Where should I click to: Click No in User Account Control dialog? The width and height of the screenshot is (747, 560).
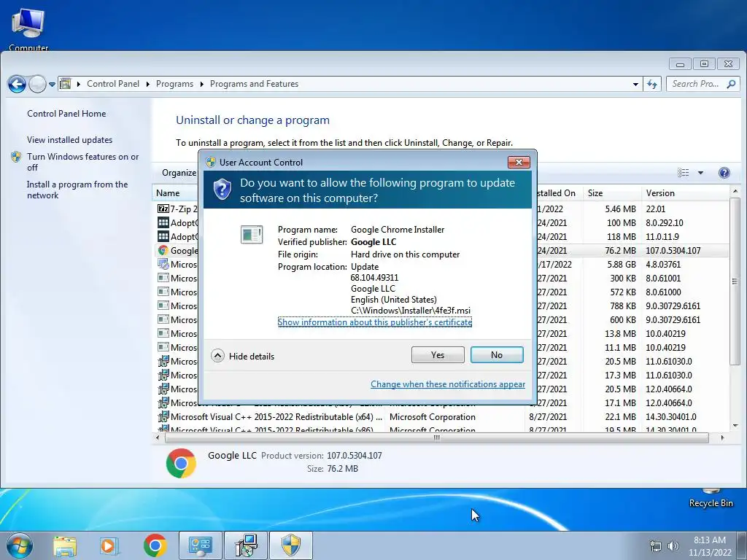coord(496,355)
